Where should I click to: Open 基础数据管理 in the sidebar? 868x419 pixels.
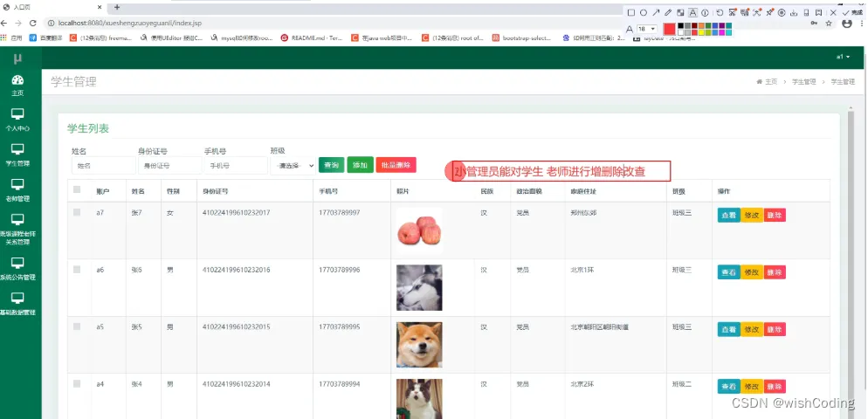17,305
